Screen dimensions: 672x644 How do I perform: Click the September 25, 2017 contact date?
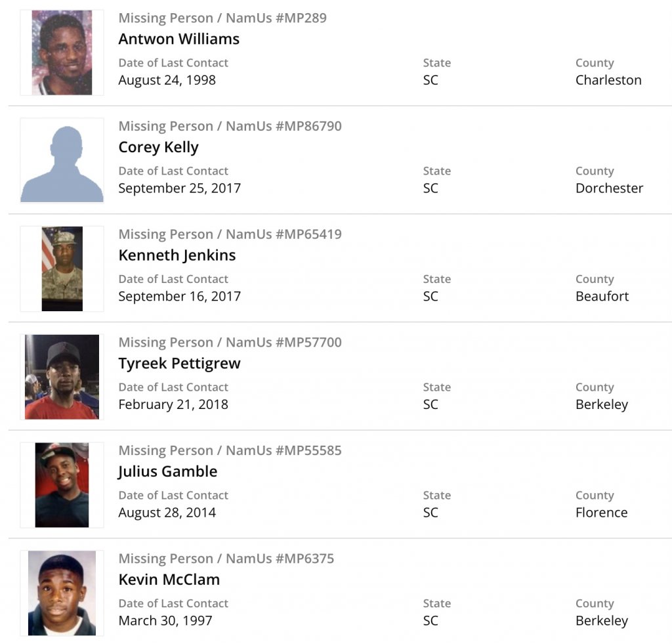click(x=179, y=188)
